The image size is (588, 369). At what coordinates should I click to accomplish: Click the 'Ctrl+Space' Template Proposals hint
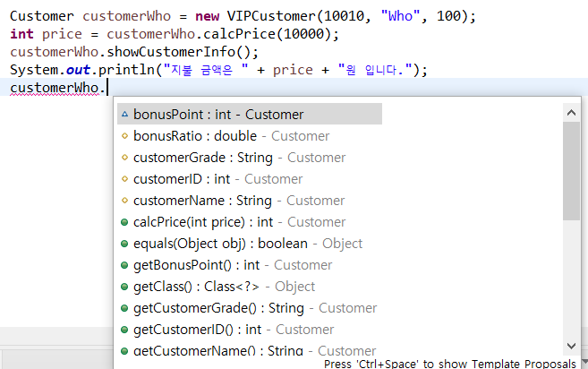pos(449,364)
